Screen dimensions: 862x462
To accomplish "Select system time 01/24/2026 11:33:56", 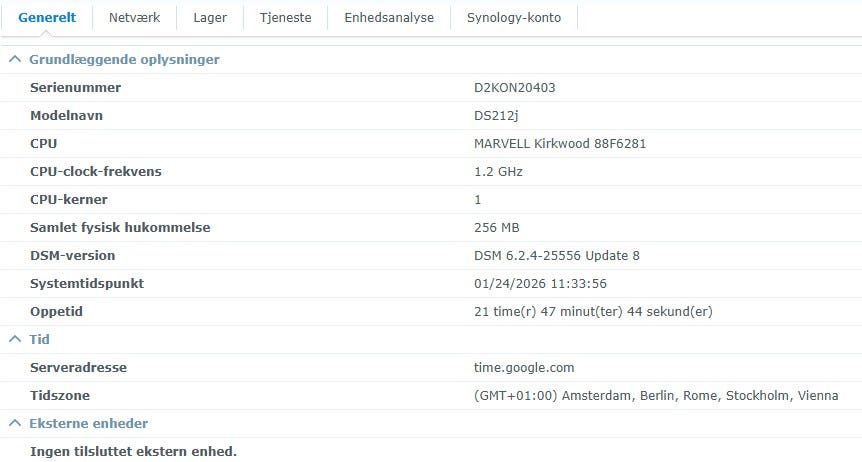I will tap(540, 283).
